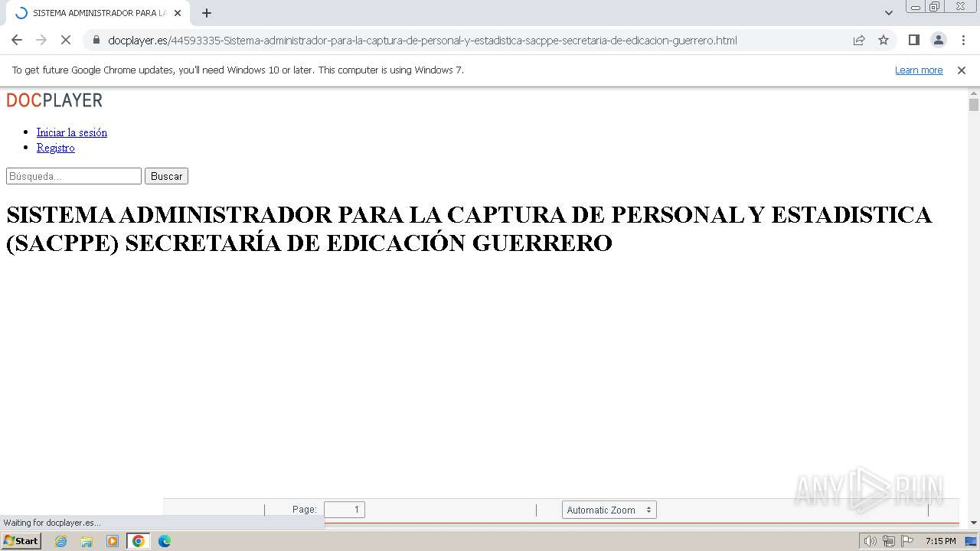The height and width of the screenshot is (551, 980).
Task: Open the Windows Media Player taskbar icon
Action: pyautogui.click(x=113, y=541)
